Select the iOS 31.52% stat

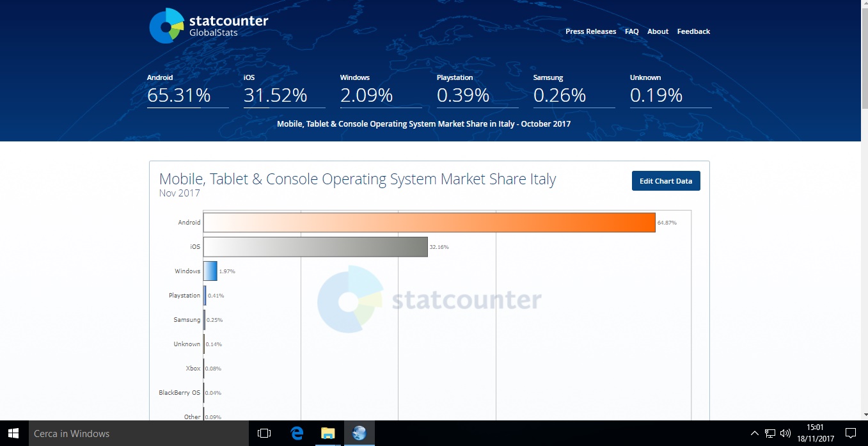pyautogui.click(x=284, y=90)
